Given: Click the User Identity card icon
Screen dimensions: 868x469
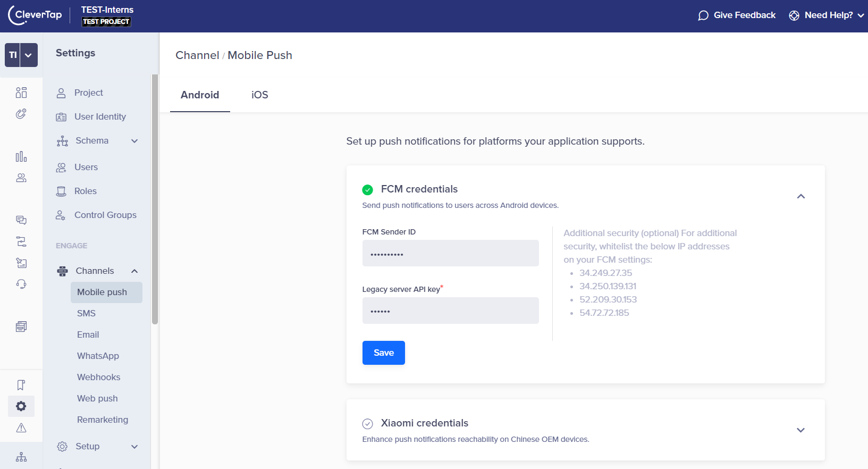Looking at the screenshot, I should [x=61, y=117].
